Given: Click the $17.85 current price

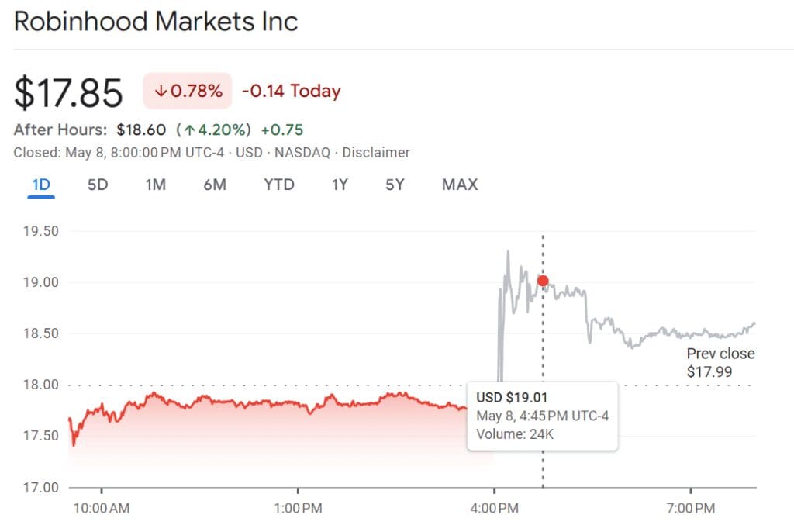Looking at the screenshot, I should pyautogui.click(x=70, y=91).
